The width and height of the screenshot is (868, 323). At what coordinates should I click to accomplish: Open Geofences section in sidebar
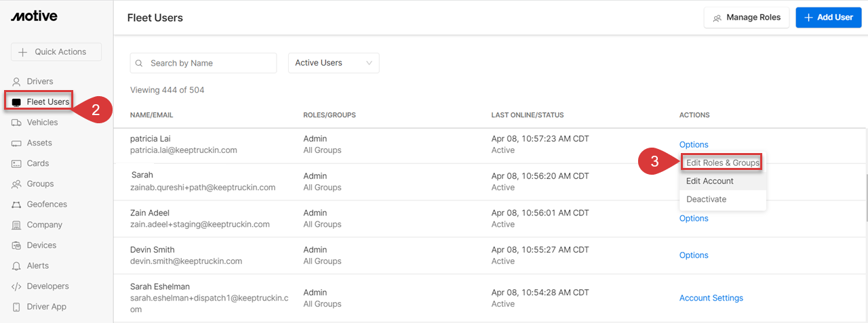[47, 204]
